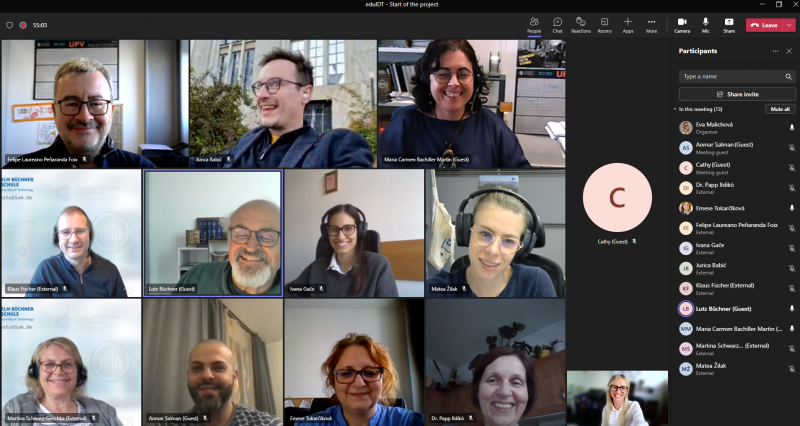The image size is (800, 426).
Task: Click the Share screen icon
Action: (729, 24)
